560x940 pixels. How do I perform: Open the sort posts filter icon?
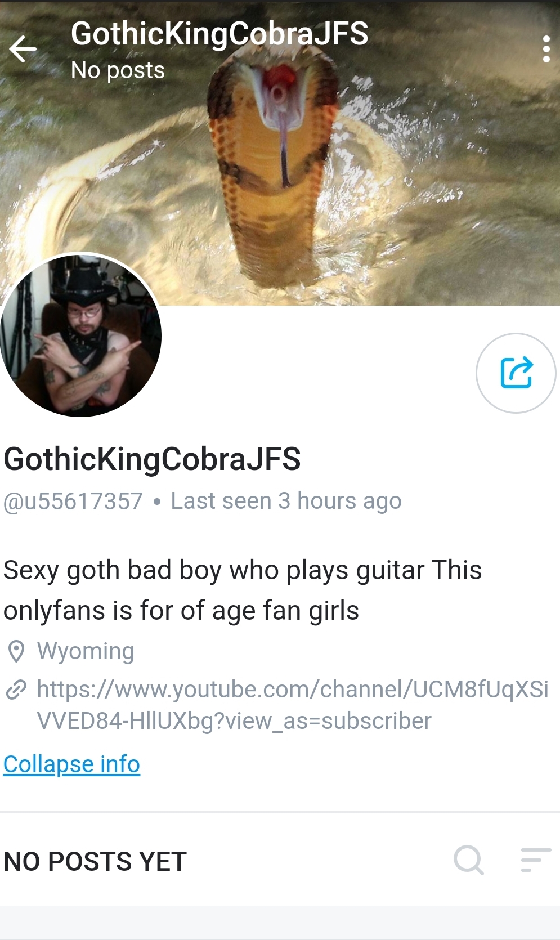535,860
